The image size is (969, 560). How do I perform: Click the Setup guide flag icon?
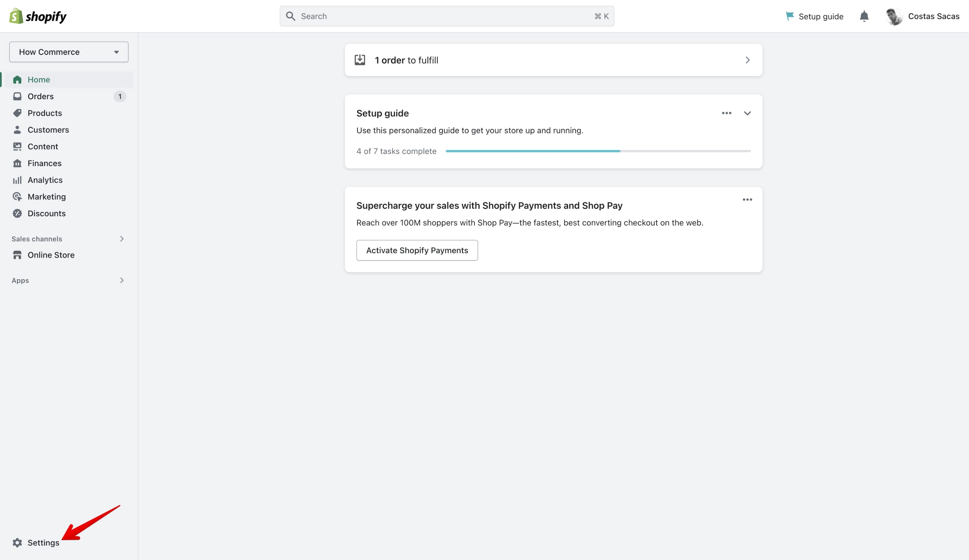pyautogui.click(x=790, y=16)
